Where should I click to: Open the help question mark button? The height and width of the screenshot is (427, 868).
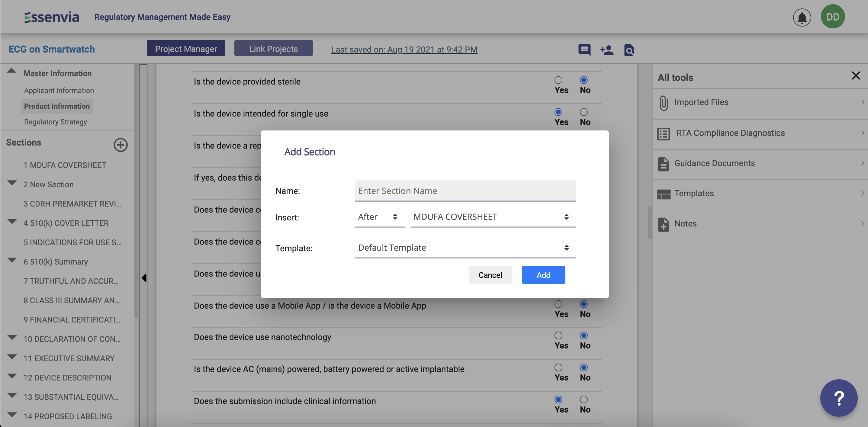(x=838, y=398)
